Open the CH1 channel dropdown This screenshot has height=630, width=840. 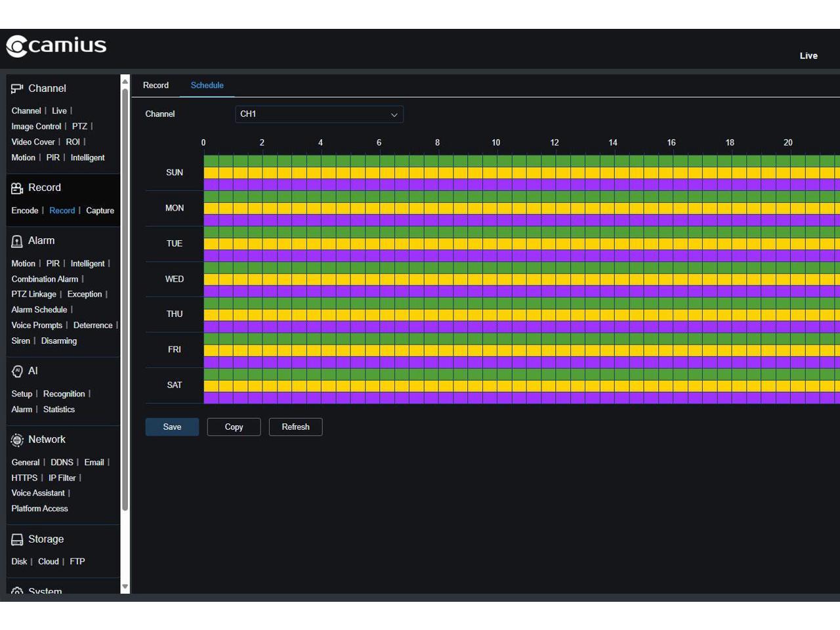click(x=319, y=114)
